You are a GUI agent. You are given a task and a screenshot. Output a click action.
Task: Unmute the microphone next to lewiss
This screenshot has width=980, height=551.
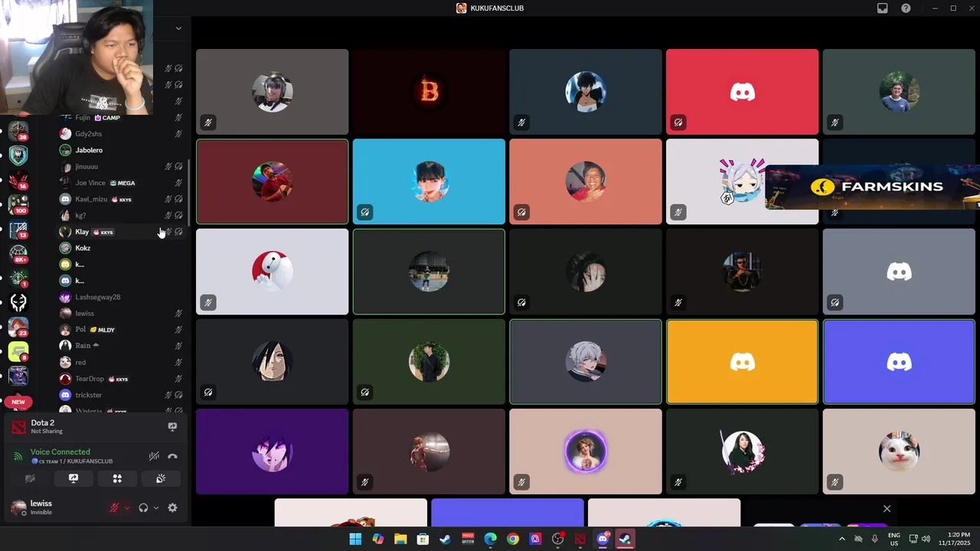point(114,507)
